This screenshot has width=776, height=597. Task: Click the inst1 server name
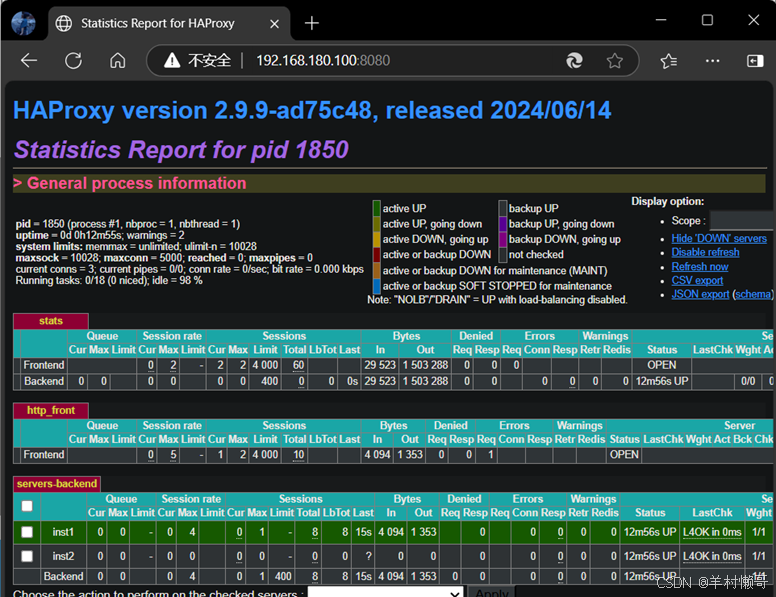tap(63, 532)
